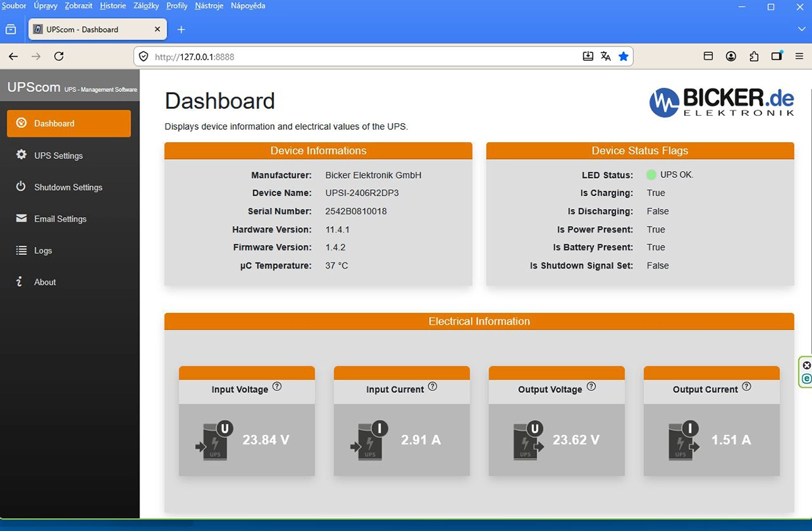812x531 pixels.
Task: Close the UPScom Dashboard tab
Action: pos(158,30)
